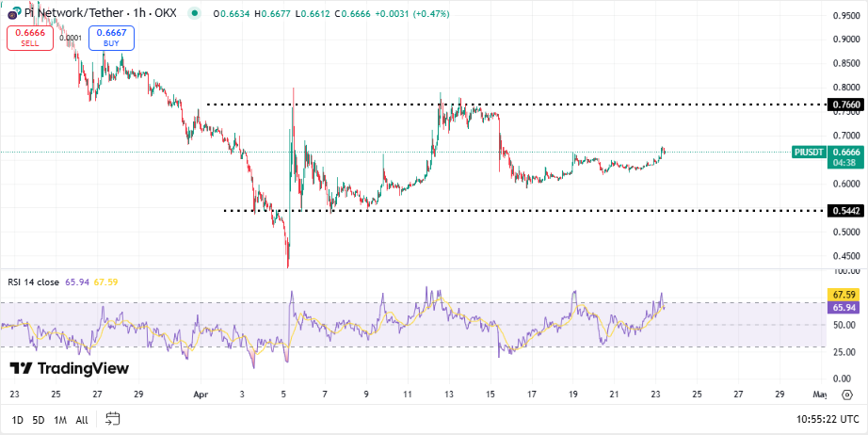
Task: Click the yellow 67.59 RSI axis label
Action: click(844, 294)
